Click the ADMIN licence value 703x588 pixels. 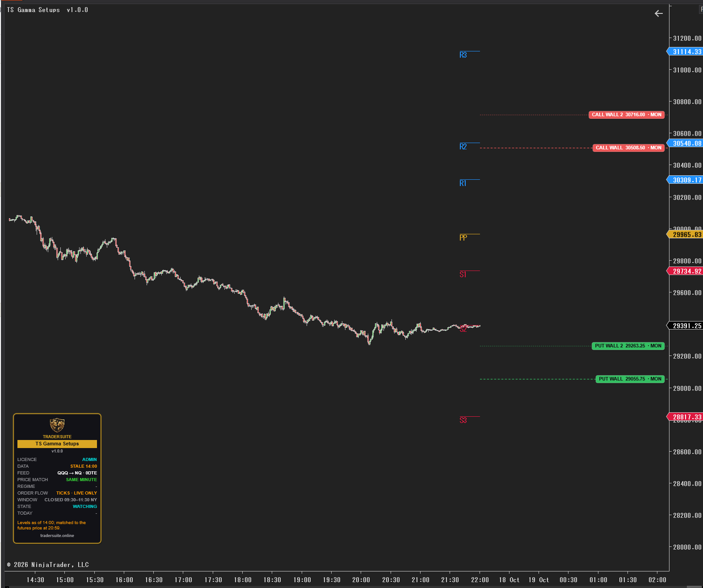coord(89,460)
